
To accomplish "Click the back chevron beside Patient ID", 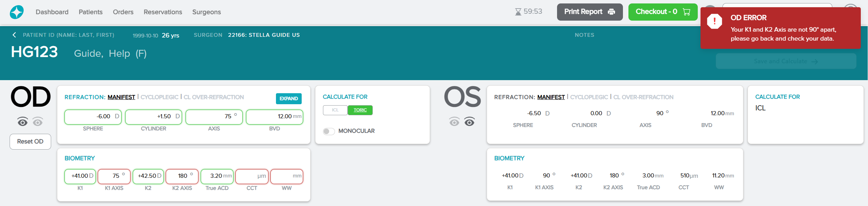I will (14, 35).
